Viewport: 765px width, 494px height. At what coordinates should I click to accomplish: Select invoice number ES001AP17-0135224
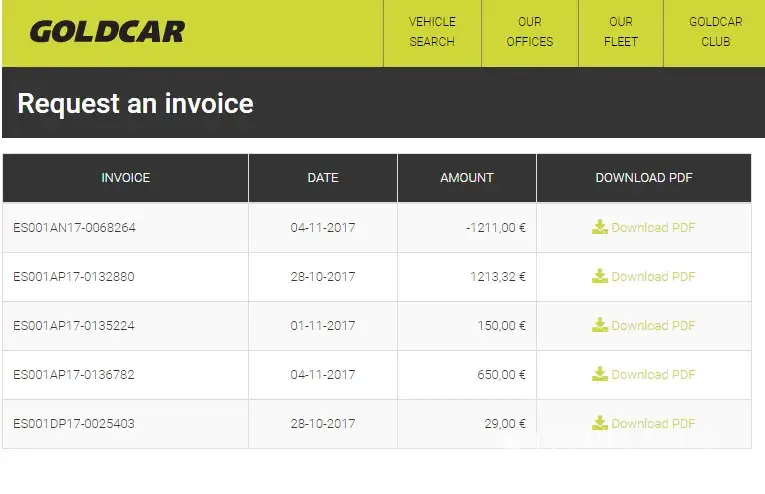pyautogui.click(x=74, y=325)
